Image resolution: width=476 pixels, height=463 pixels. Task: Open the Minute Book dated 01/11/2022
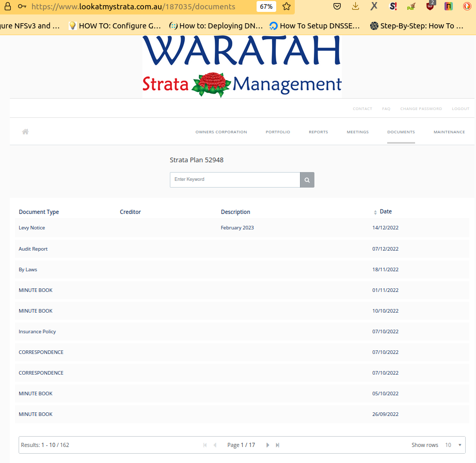pos(36,290)
